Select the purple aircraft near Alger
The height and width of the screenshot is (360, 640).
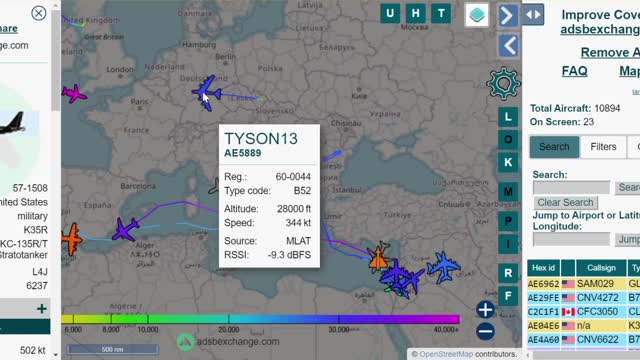(126, 229)
